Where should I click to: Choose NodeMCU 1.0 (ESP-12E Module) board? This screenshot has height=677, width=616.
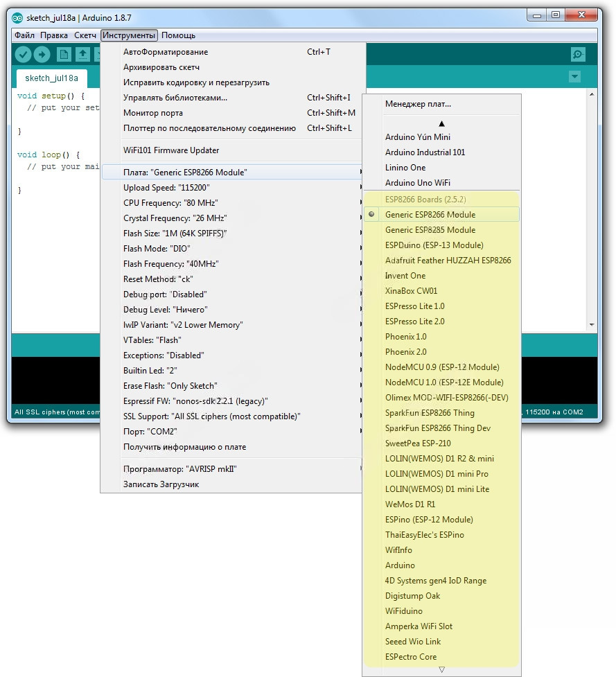point(443,383)
